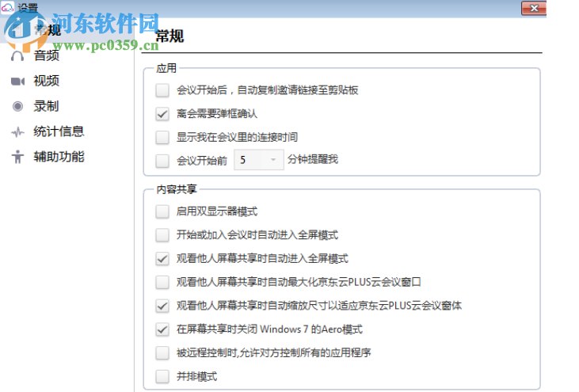The image size is (579, 392).
Task: Enable 显示我在会议里的连接时间 checkbox
Action: coord(162,137)
